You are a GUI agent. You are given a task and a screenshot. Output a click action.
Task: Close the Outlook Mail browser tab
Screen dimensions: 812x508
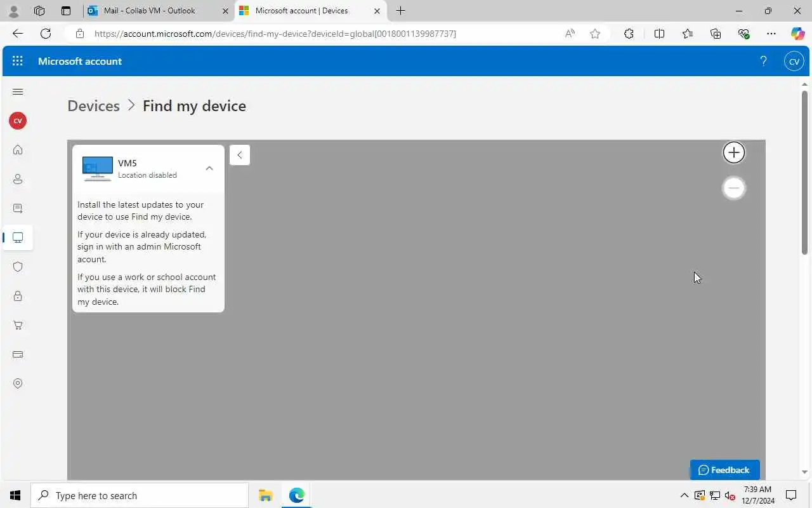coord(225,11)
